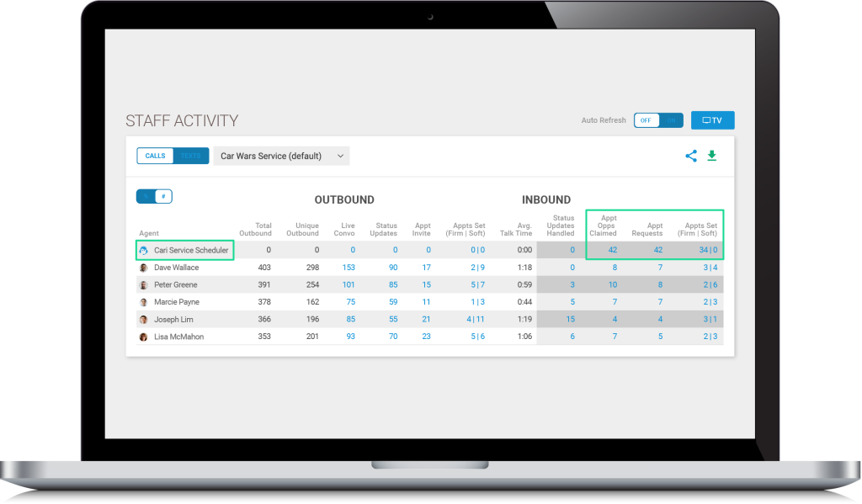The width and height of the screenshot is (862, 504).
Task: Click Status Updates Handled column header
Action: pos(560,225)
